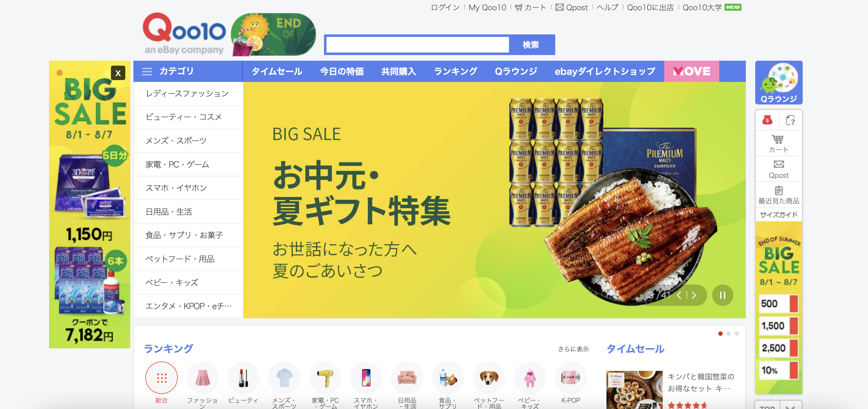The width and height of the screenshot is (868, 409).
Task: Collapse sidebar with down chevron near TOP
Action: coord(790,406)
